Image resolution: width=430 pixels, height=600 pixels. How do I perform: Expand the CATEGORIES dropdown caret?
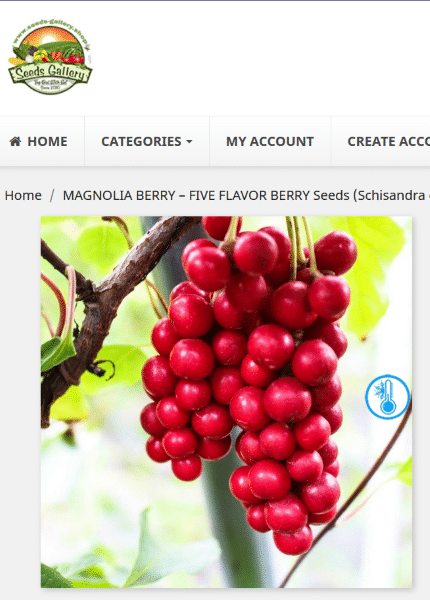click(189, 142)
